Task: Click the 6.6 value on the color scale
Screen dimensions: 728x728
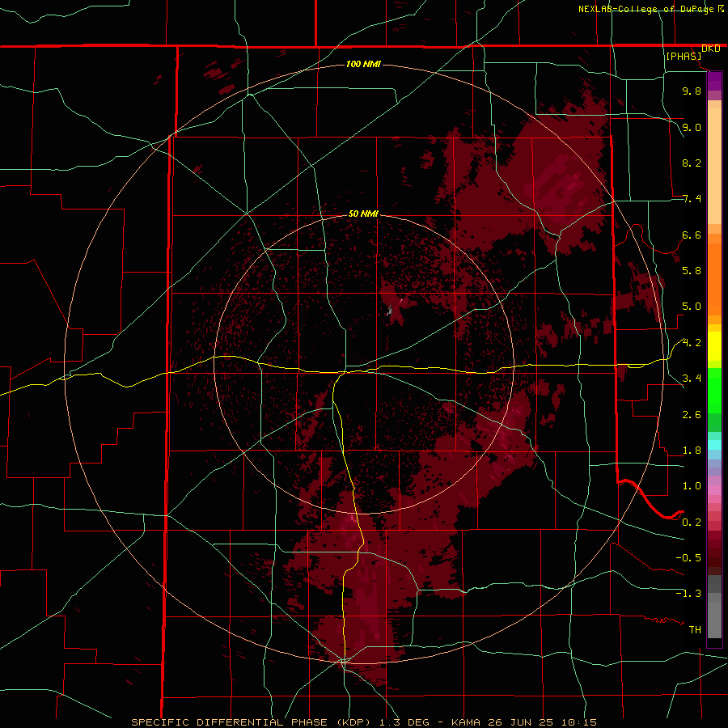Action: 692,235
